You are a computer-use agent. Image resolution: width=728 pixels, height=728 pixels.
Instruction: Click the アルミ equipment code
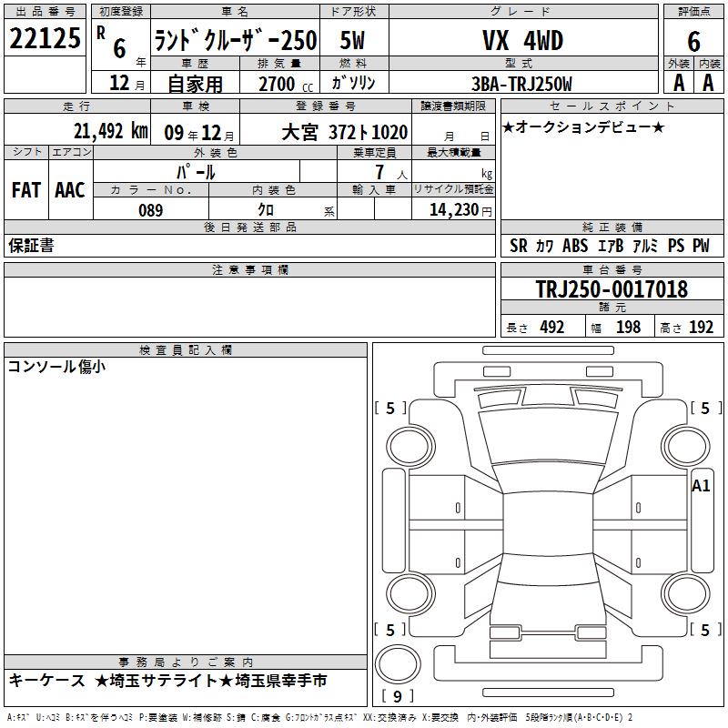tap(645, 246)
